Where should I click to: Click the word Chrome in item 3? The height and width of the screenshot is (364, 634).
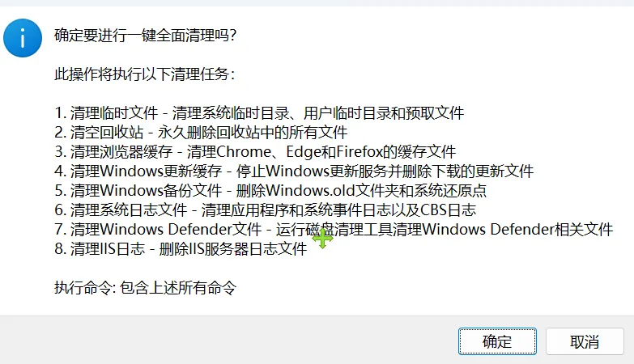[x=244, y=152]
